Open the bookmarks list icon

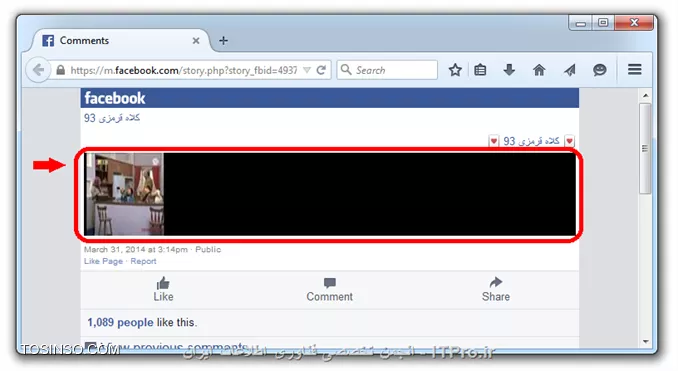[480, 70]
